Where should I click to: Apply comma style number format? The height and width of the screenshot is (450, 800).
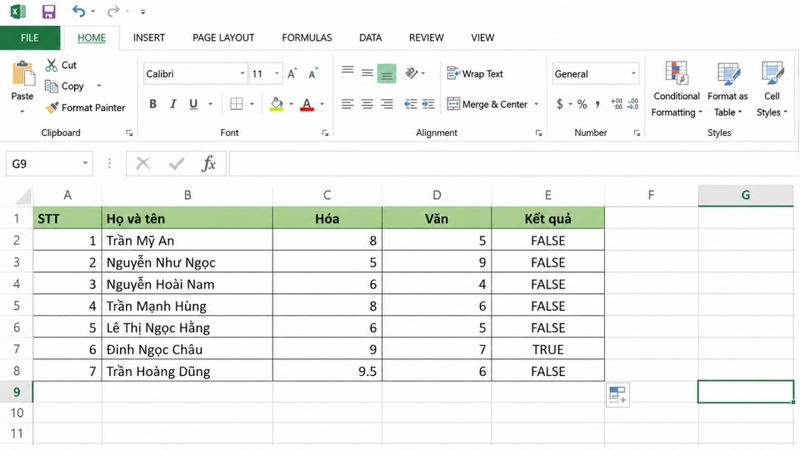[x=597, y=105]
